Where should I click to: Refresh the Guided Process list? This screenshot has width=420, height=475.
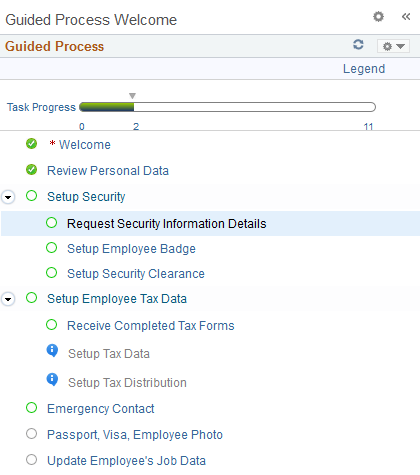358,45
